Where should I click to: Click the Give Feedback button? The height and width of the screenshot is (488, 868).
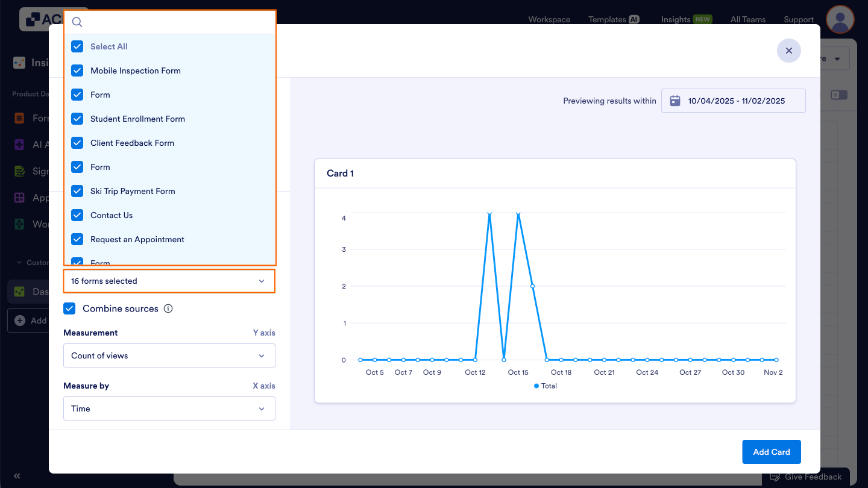click(x=807, y=477)
